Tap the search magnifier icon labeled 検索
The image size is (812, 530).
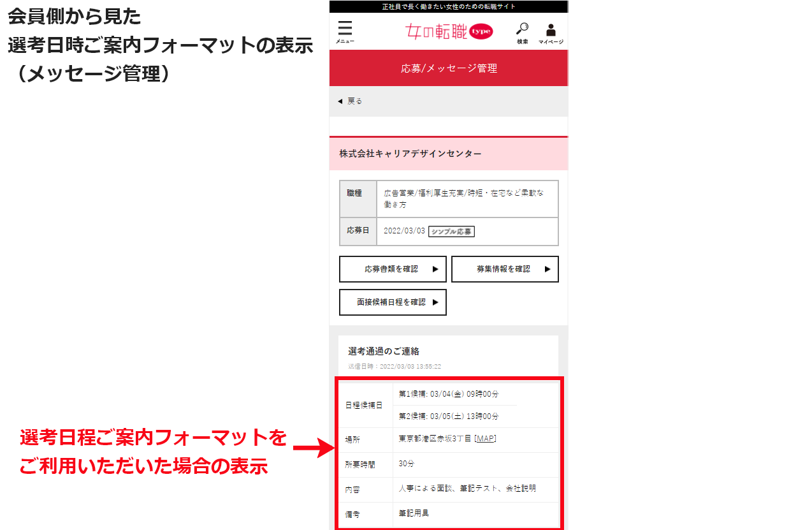pyautogui.click(x=522, y=29)
